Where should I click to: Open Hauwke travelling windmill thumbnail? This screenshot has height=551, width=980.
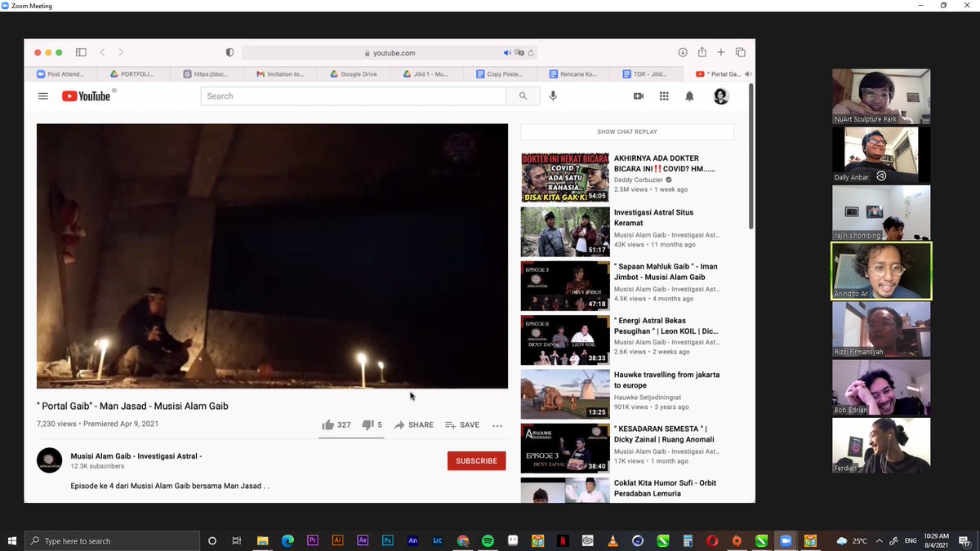coord(565,394)
